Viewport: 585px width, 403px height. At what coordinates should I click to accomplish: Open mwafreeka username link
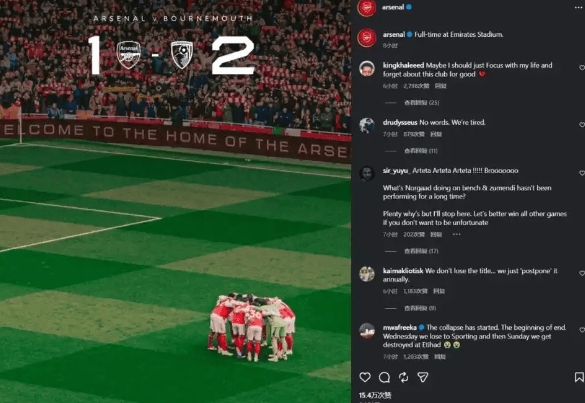400,328
